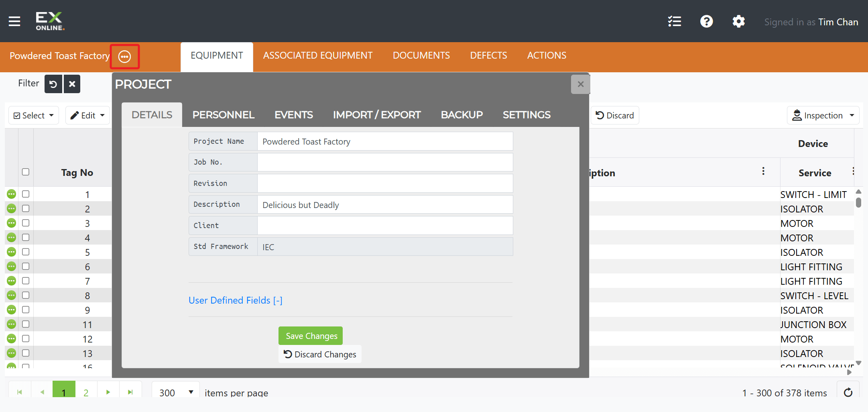Check the box for Tag No 1
Viewport: 868px width, 412px height.
point(26,194)
